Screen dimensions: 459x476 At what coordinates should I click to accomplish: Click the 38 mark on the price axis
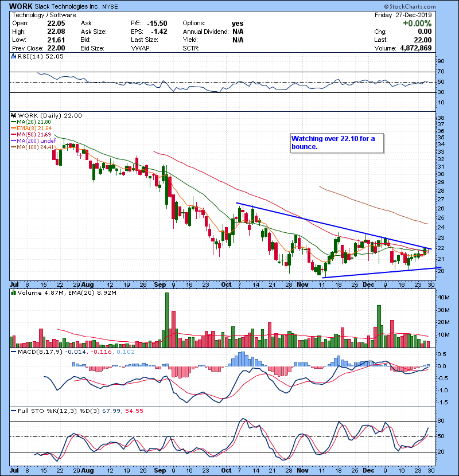[x=441, y=118]
